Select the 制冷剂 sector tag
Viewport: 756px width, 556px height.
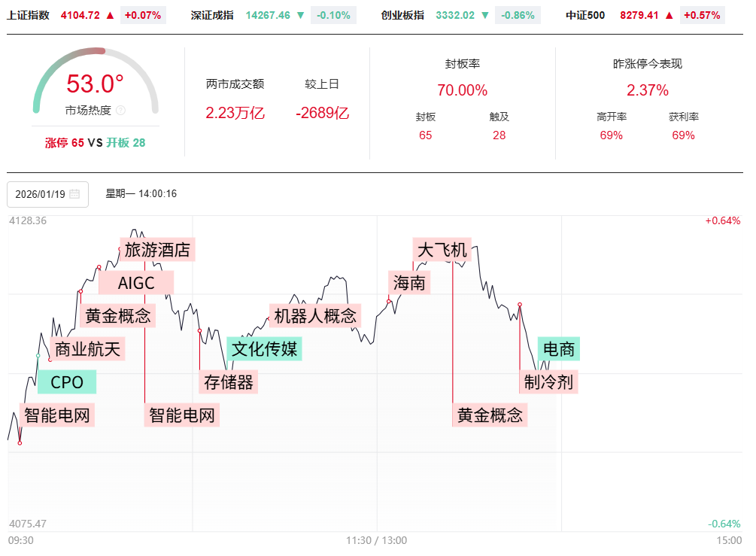pos(548,382)
